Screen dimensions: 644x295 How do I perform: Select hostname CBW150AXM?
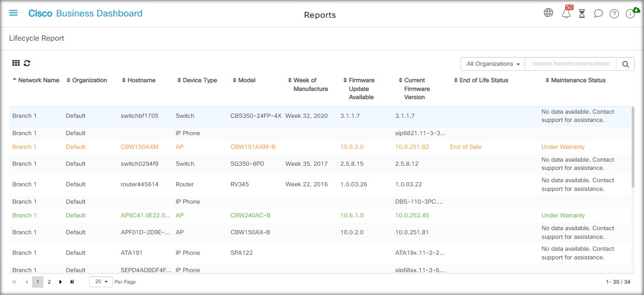click(x=140, y=147)
